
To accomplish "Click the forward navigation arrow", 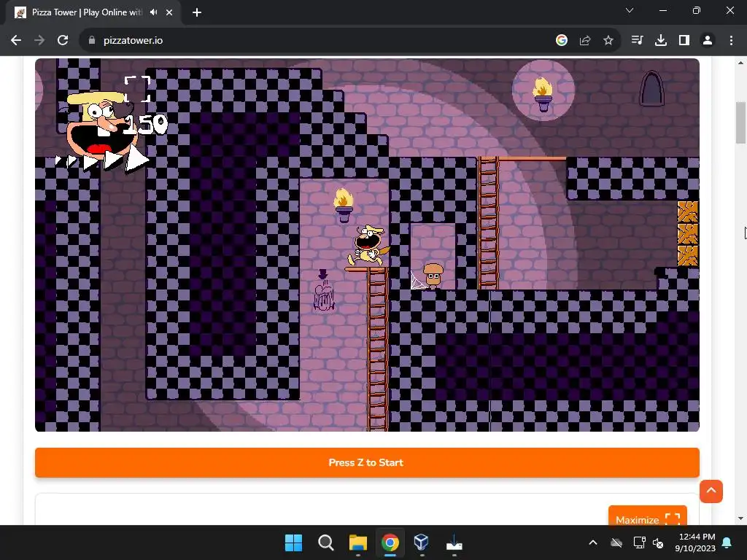I will pos(39,41).
